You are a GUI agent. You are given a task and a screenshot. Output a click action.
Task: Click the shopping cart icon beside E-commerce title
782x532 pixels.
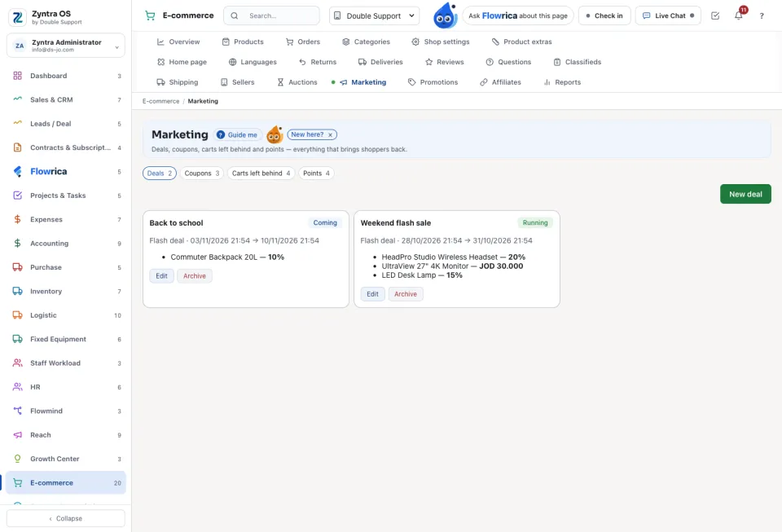point(150,15)
